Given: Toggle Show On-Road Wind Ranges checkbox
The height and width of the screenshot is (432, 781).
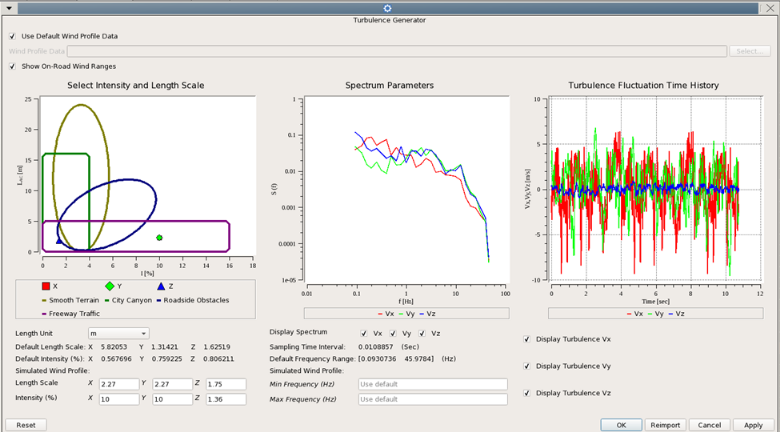Looking at the screenshot, I should pos(13,67).
